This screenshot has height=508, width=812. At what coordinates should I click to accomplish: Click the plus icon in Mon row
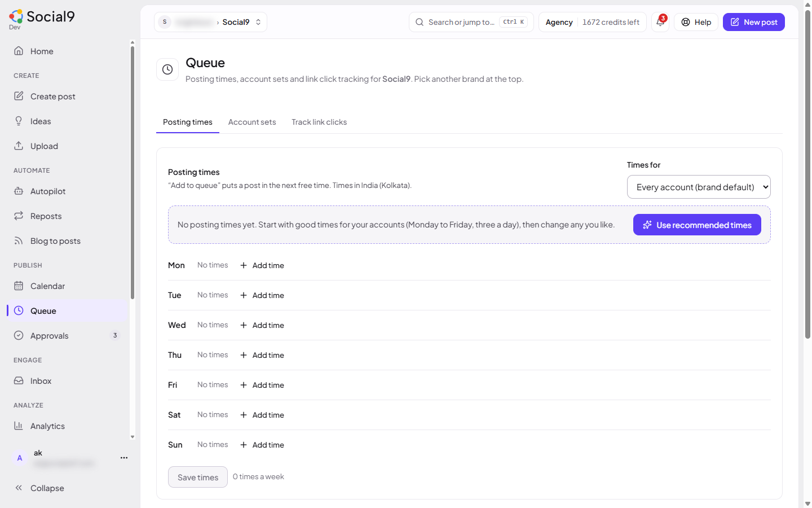tap(244, 265)
